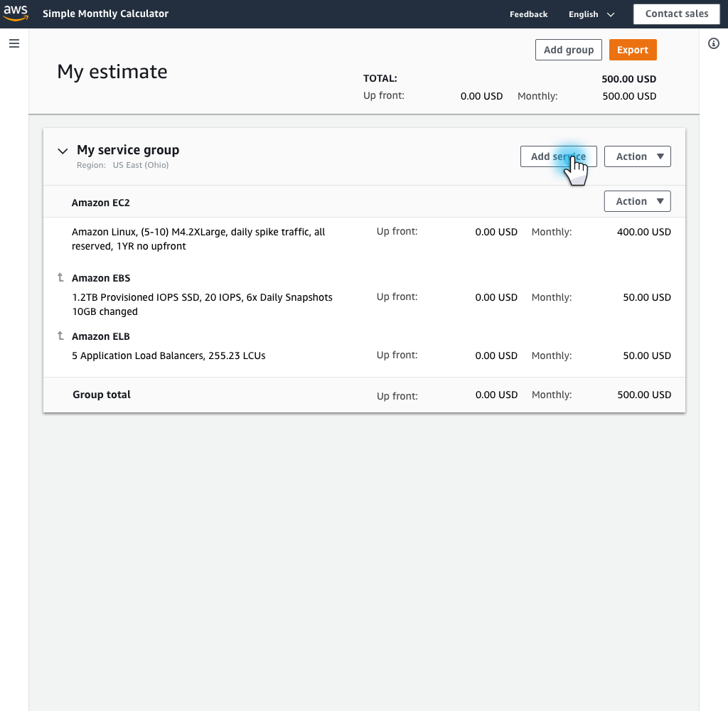Click the nested arrow icon beside Amazon EBS
The image size is (728, 711).
tap(61, 278)
